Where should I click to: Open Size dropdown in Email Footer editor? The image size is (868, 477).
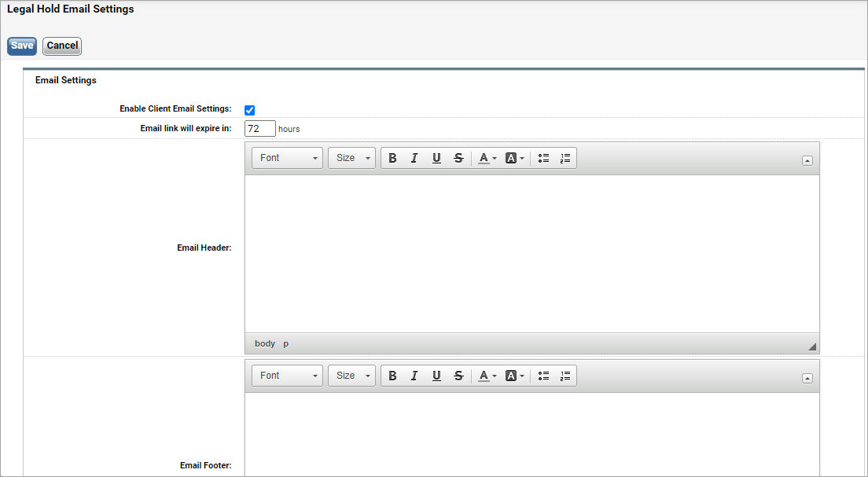point(351,376)
